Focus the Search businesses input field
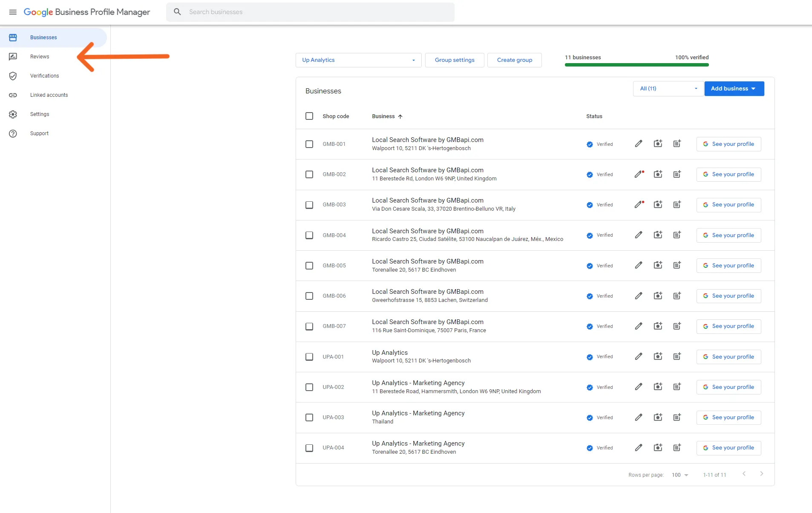The height and width of the screenshot is (513, 812). (310, 12)
